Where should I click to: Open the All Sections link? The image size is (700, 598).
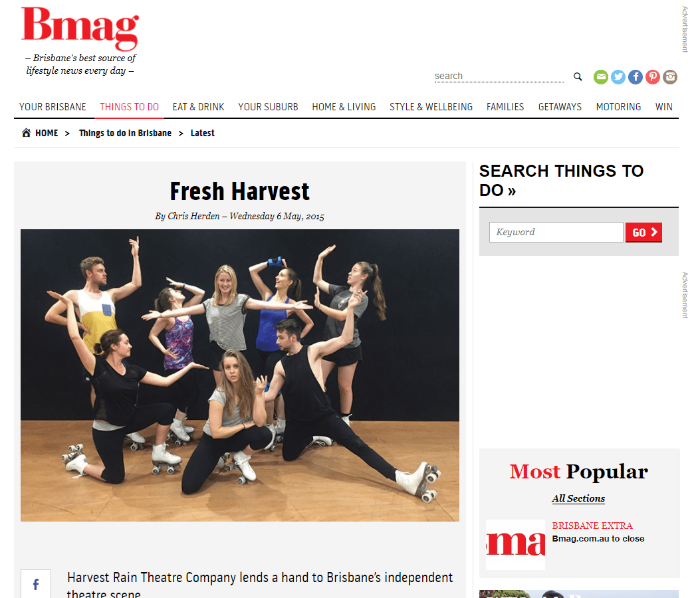click(x=578, y=498)
